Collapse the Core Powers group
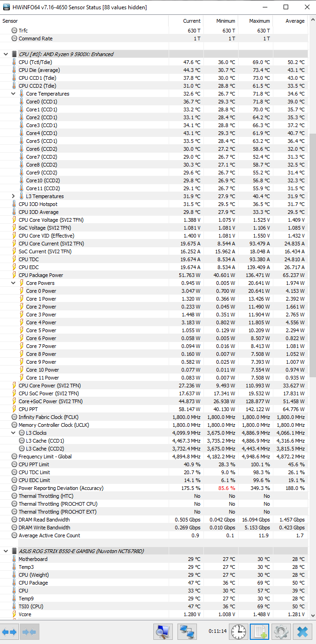Screen dimensions: 316x644 pos(13,283)
